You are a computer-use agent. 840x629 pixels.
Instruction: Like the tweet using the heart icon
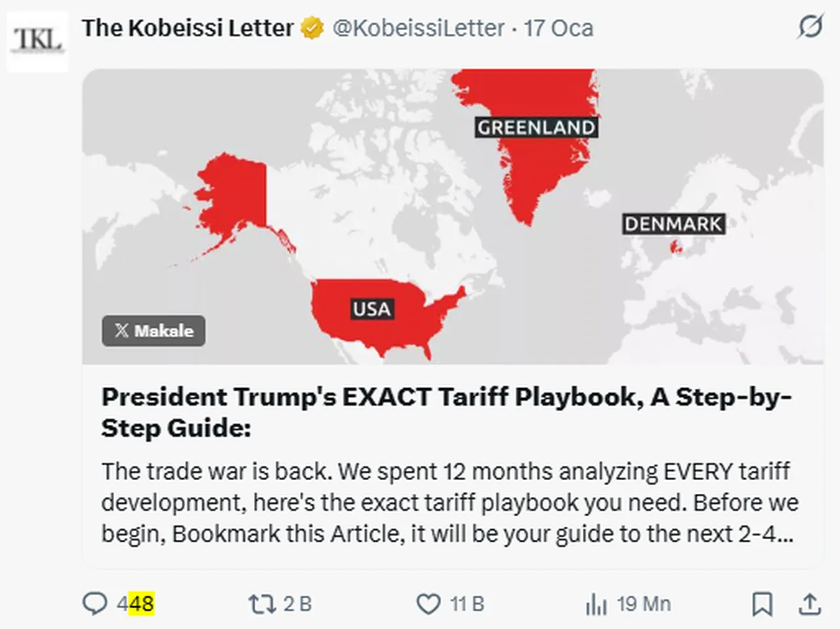pos(429,603)
